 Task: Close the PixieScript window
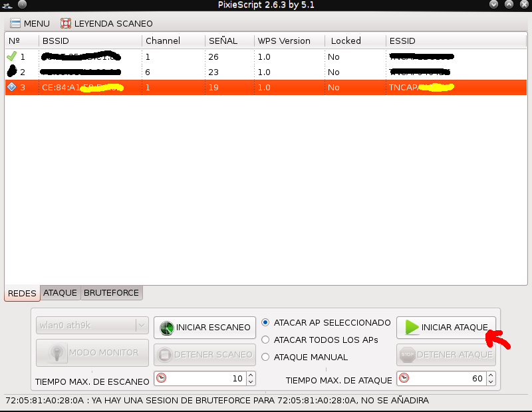tap(524, 4)
